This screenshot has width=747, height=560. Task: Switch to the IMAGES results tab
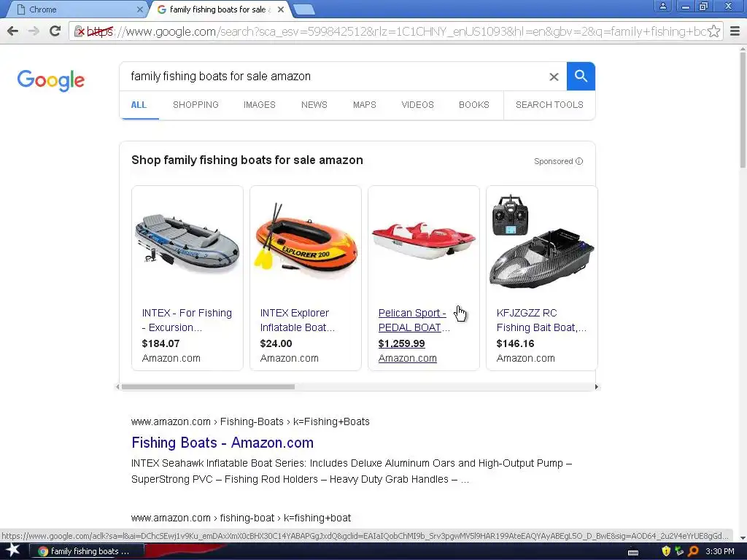pyautogui.click(x=260, y=105)
